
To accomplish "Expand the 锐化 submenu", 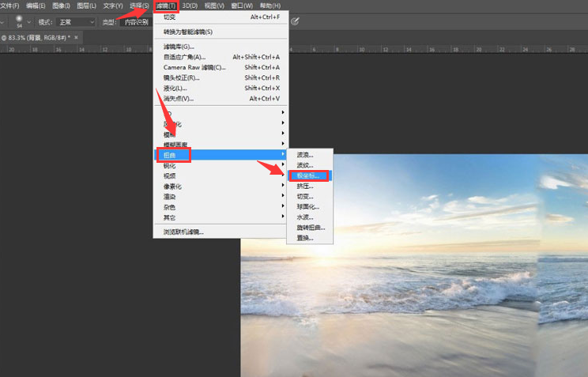I will (x=220, y=165).
